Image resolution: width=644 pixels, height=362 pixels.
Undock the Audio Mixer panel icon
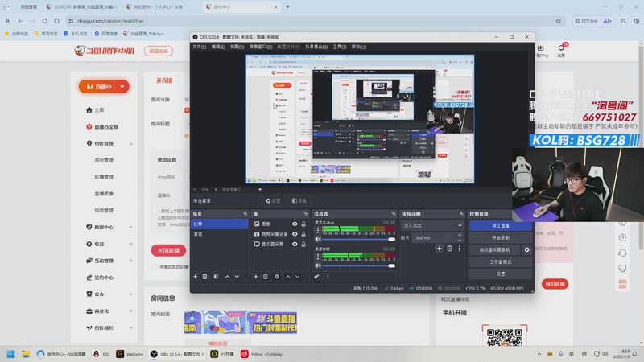tap(394, 214)
